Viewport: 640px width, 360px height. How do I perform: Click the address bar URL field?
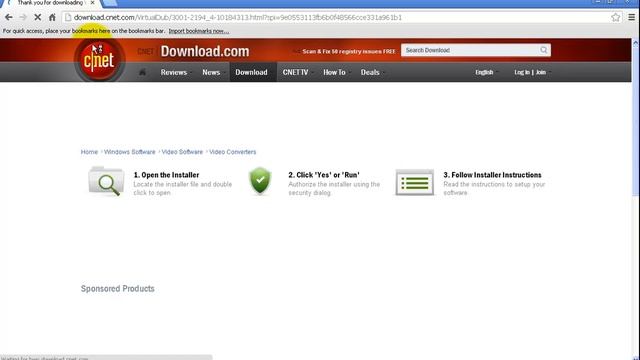point(337,17)
